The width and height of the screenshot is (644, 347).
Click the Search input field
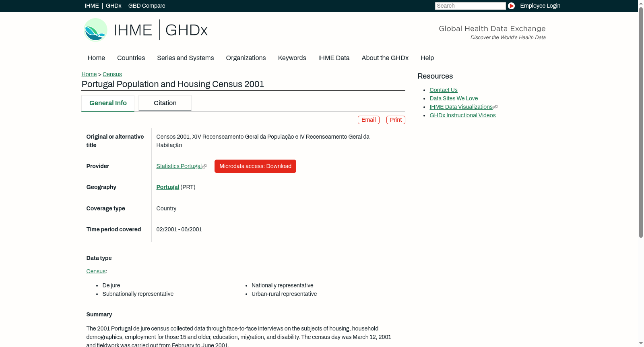pos(470,6)
